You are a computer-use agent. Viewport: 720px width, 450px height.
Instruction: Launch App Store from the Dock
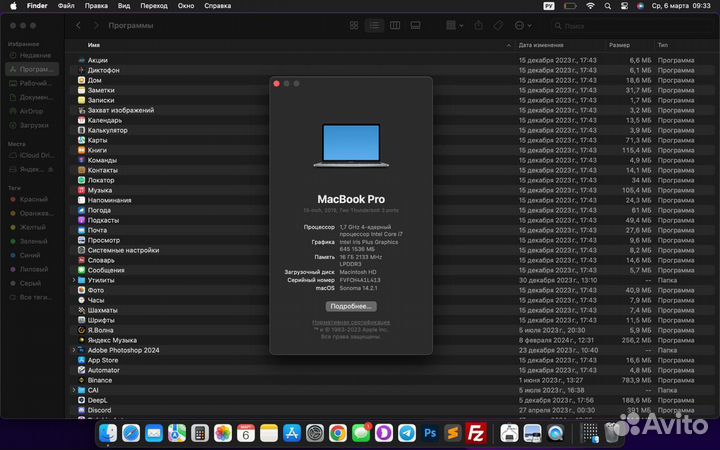292,433
